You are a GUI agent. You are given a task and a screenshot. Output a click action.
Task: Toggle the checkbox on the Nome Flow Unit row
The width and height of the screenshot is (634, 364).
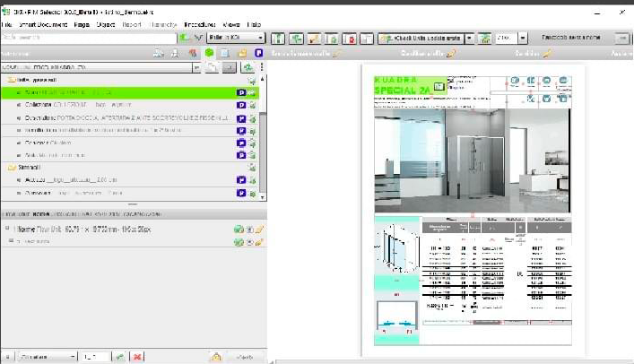click(7, 229)
